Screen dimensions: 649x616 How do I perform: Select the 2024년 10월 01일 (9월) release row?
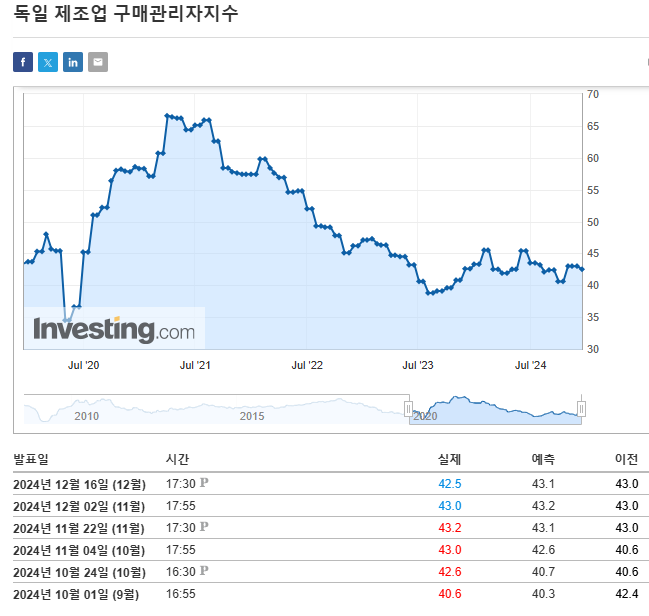click(76, 594)
